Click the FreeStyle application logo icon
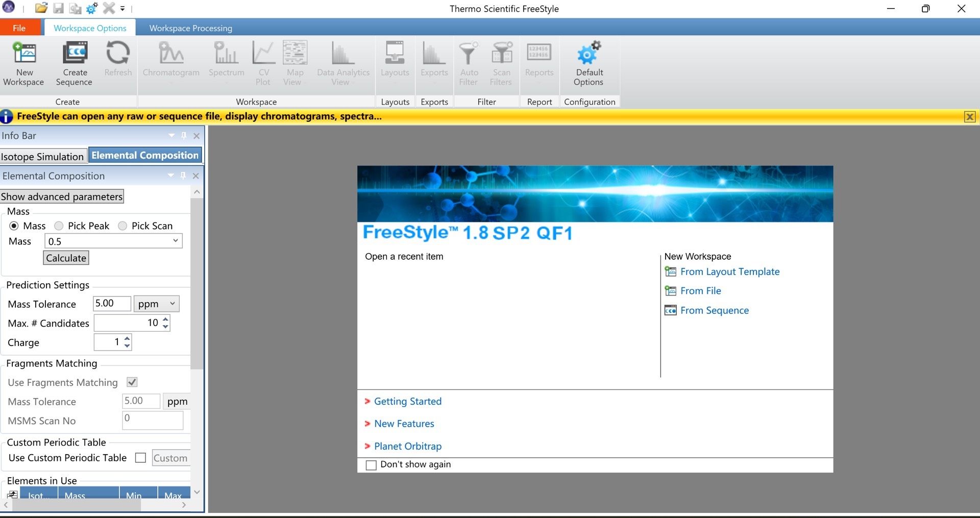This screenshot has height=518, width=980. tap(9, 8)
